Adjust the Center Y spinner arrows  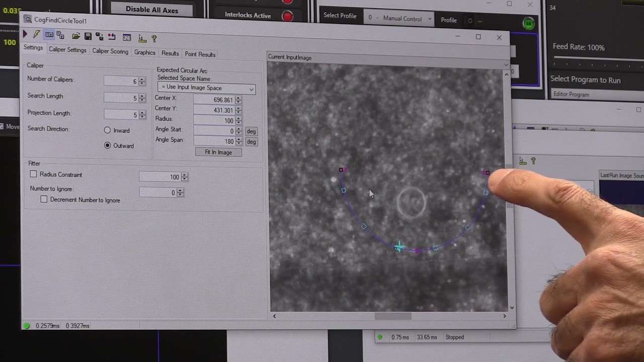coord(238,110)
